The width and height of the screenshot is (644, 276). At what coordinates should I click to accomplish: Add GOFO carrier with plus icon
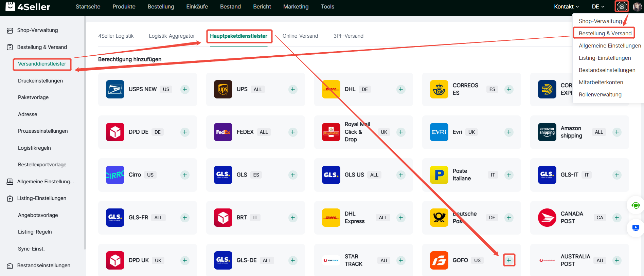[x=509, y=260]
